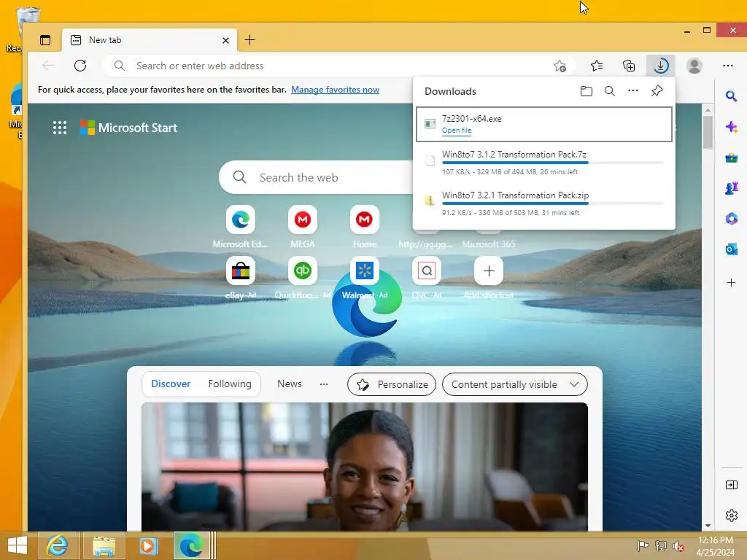This screenshot has height=560, width=747.
Task: Switch to the Following tab
Action: [x=230, y=384]
